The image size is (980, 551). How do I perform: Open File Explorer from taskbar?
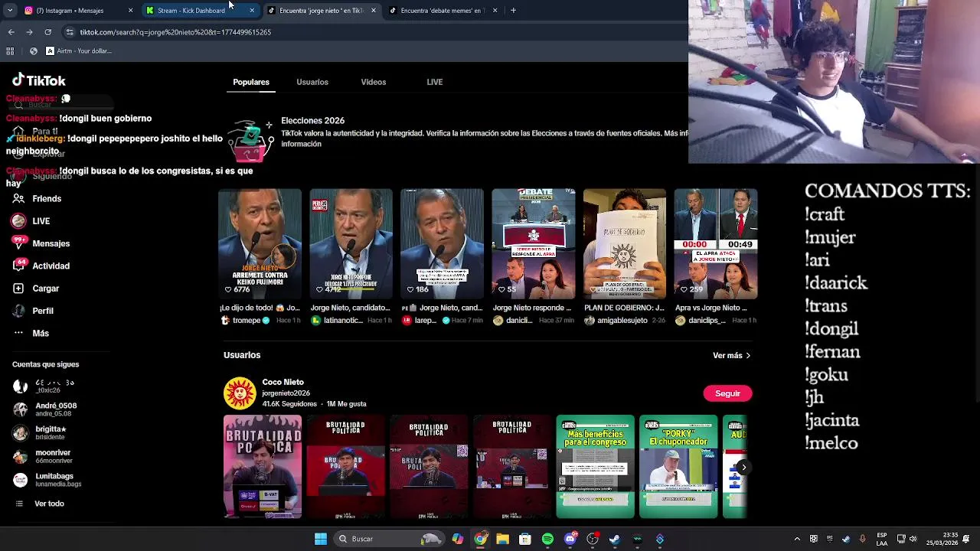502,539
